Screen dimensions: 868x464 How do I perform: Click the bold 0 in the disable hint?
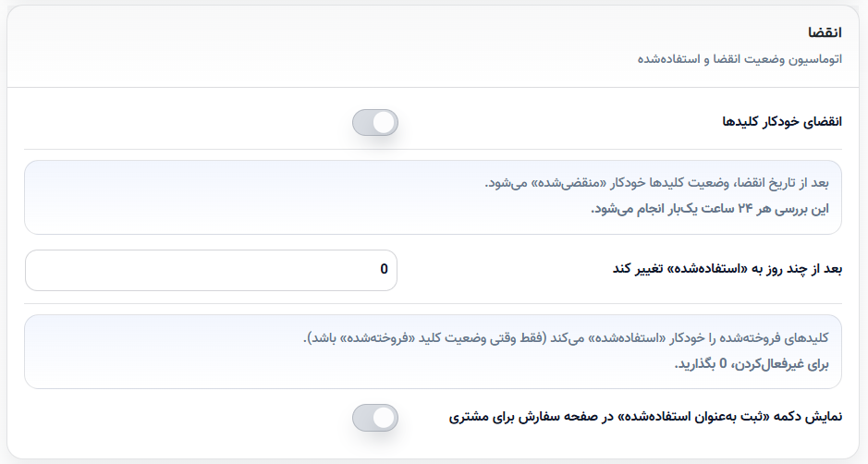[x=723, y=364]
